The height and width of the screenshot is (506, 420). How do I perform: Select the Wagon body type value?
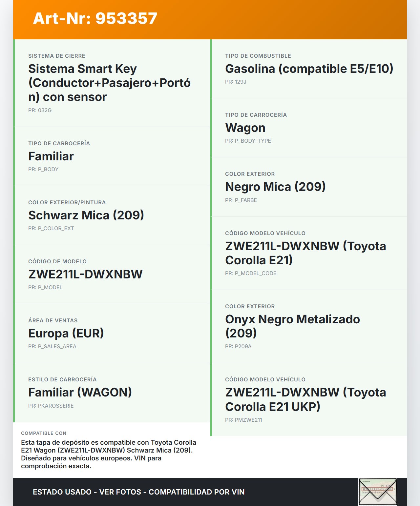tap(245, 128)
